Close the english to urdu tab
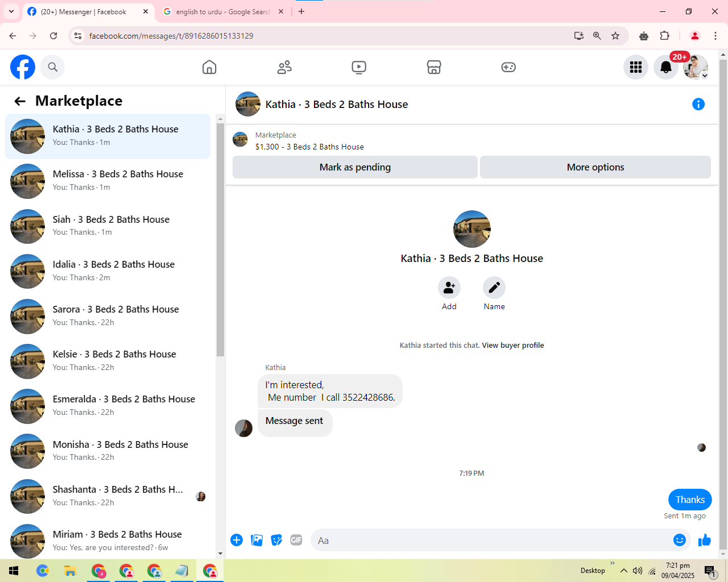Viewport: 728px width, 582px height. 281,11
